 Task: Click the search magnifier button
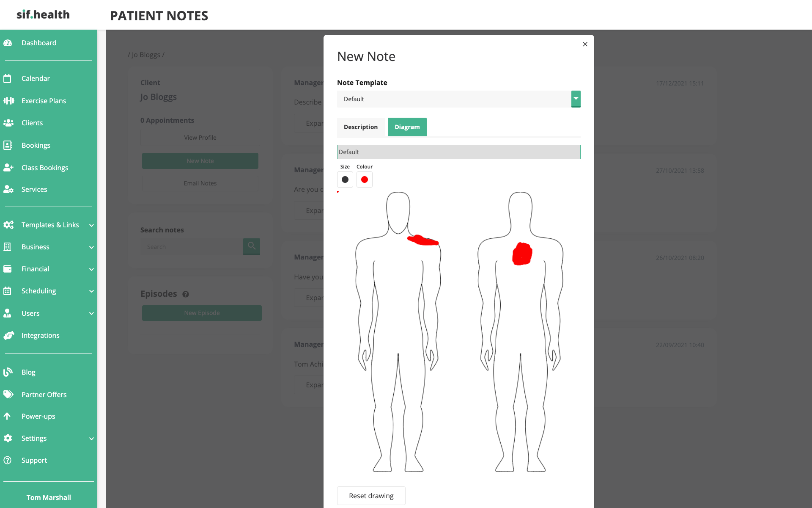pyautogui.click(x=252, y=246)
